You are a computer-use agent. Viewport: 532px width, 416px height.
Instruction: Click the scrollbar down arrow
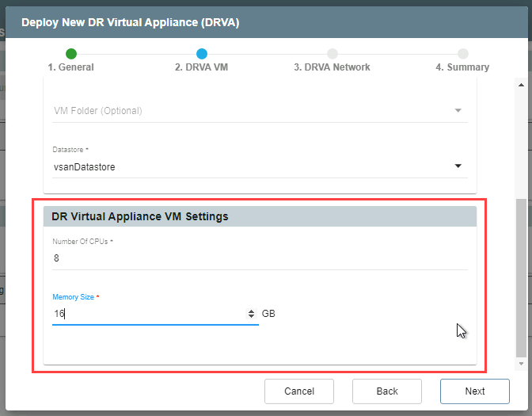tap(520, 364)
